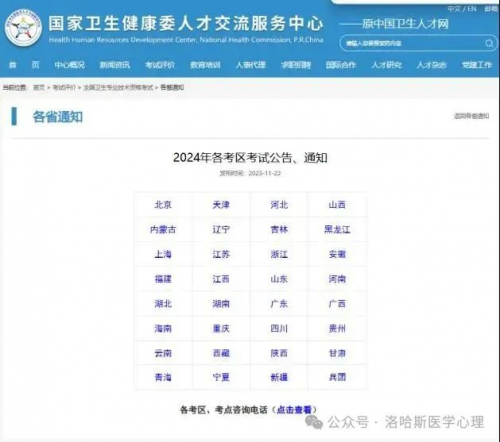500x442 pixels.
Task: Open the 新闻资讯 menu item
Action: pyautogui.click(x=115, y=65)
